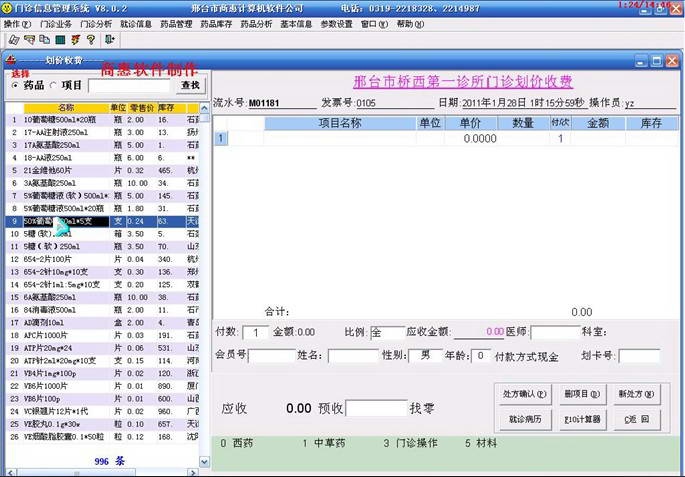685x477 pixels.
Task: Click the 比例 field showing 全
Action: tap(387, 332)
